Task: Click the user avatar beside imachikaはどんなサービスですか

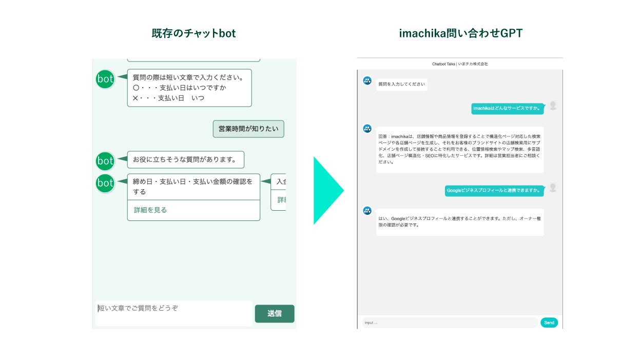Action: (553, 105)
